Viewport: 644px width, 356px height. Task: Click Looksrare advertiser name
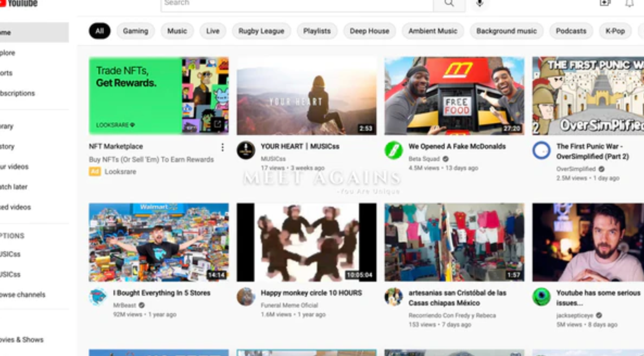click(x=121, y=171)
